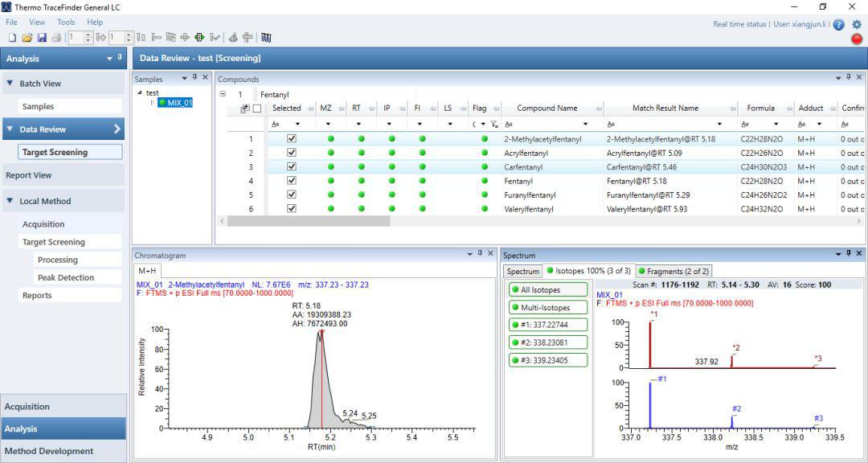Toggle Selected checkbox for Valerylfentanyl row
Viewport: 868px width, 463px height.
tap(292, 209)
